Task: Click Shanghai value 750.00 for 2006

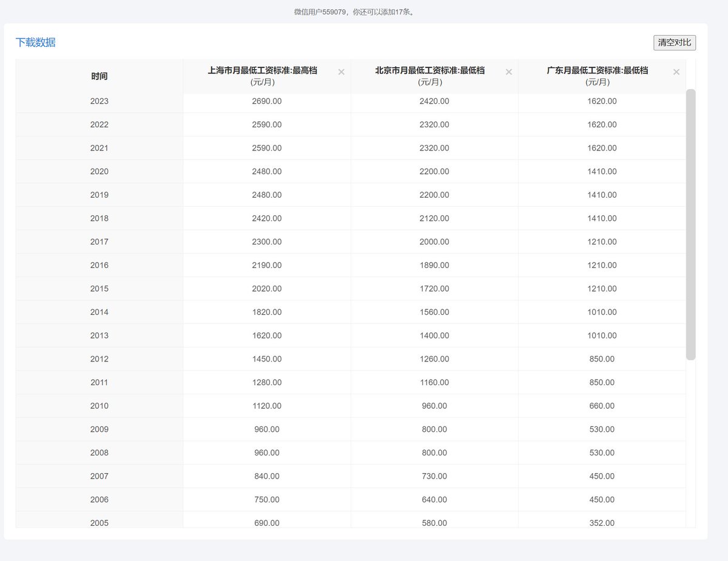Action: (267, 500)
